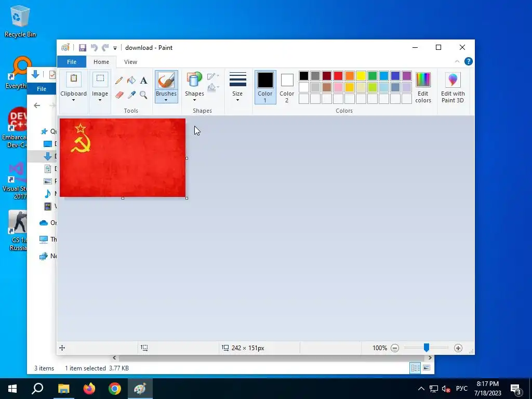532x399 pixels.
Task: Open File tab in Explorer window
Action: pyautogui.click(x=42, y=88)
